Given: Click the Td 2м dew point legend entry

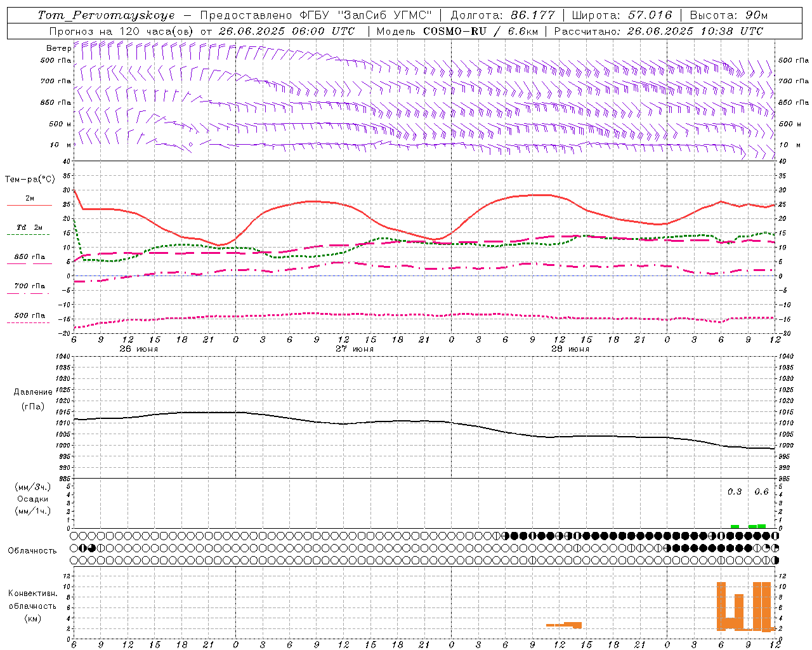Looking at the screenshot, I should pyautogui.click(x=29, y=227).
